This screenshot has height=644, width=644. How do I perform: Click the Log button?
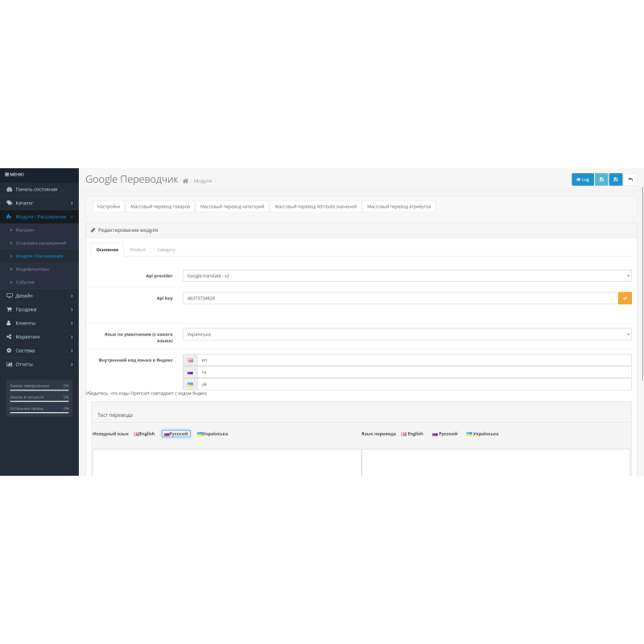pyautogui.click(x=582, y=179)
